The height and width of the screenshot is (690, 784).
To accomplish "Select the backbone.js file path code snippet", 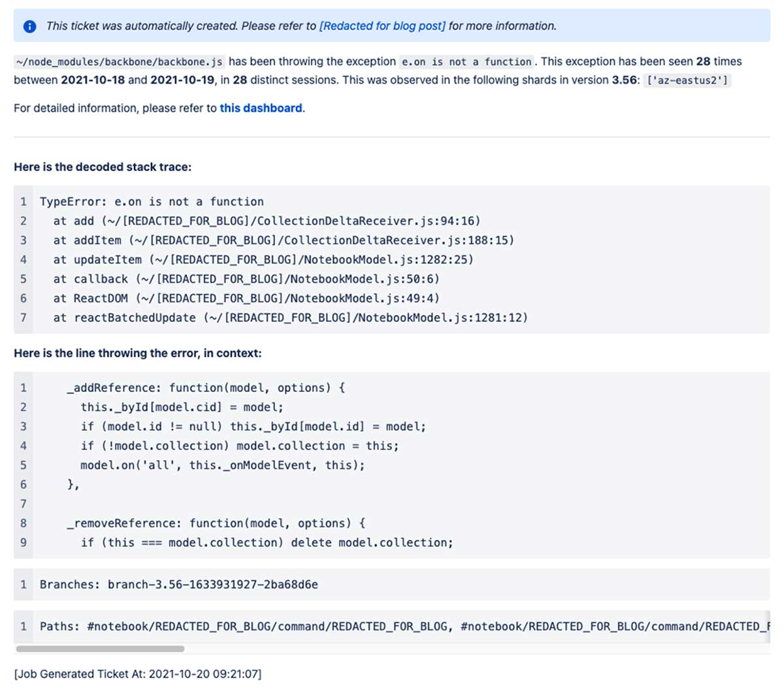I will pyautogui.click(x=118, y=61).
